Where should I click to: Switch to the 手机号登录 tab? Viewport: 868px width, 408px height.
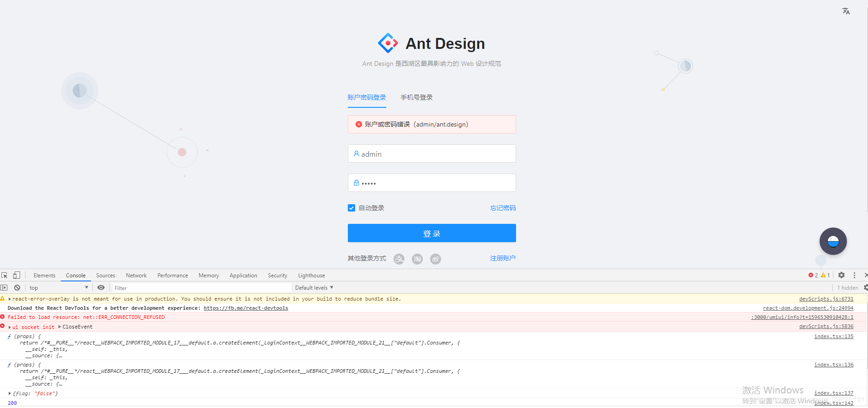click(x=416, y=97)
